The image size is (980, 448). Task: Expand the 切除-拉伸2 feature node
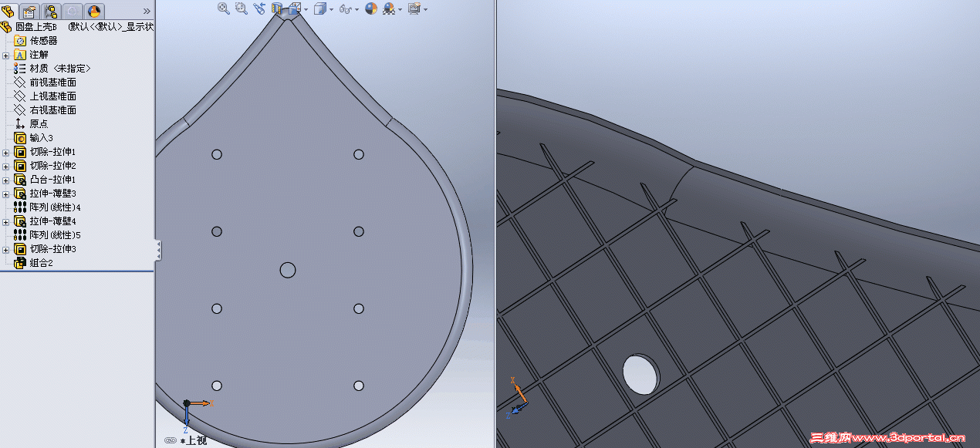pos(6,166)
